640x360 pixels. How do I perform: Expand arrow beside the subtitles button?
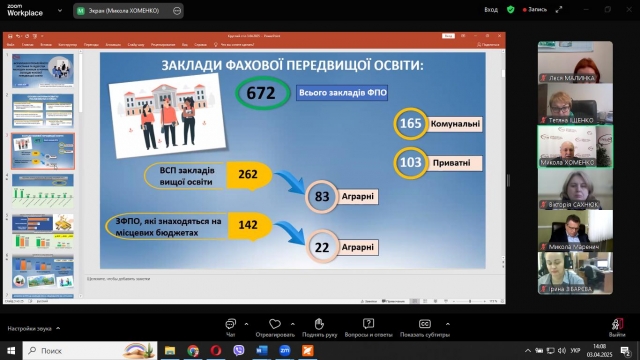point(448,324)
